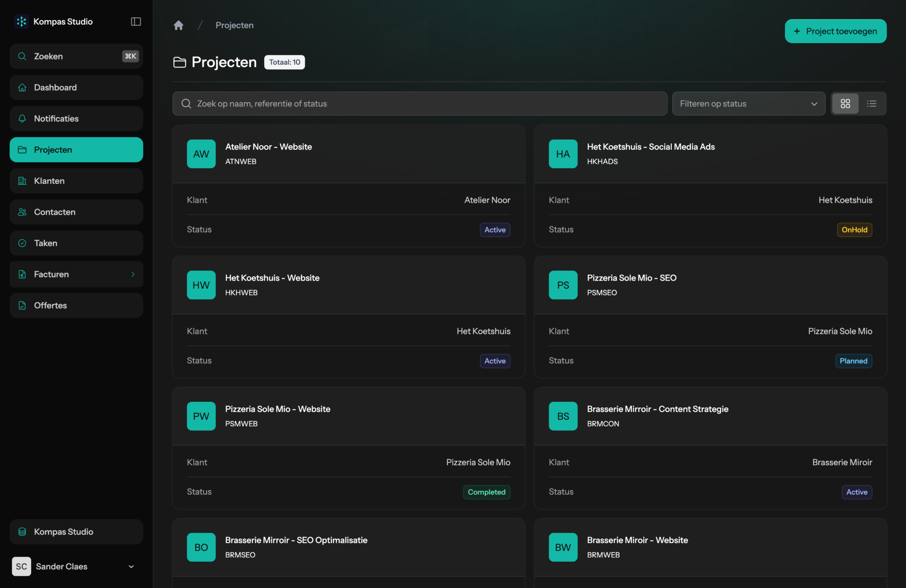The width and height of the screenshot is (906, 588).
Task: Open Dashboard in the sidebar
Action: click(76, 87)
